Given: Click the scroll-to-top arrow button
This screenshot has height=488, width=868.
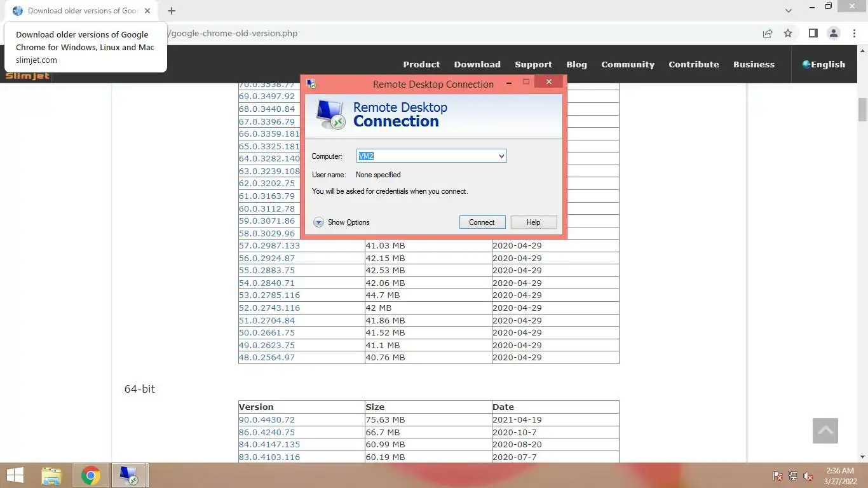Looking at the screenshot, I should coord(825,431).
